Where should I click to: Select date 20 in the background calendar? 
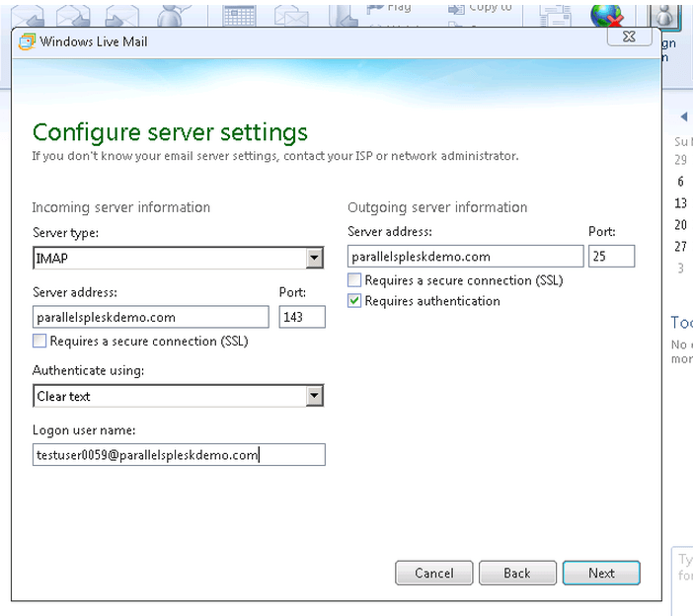[x=680, y=225]
